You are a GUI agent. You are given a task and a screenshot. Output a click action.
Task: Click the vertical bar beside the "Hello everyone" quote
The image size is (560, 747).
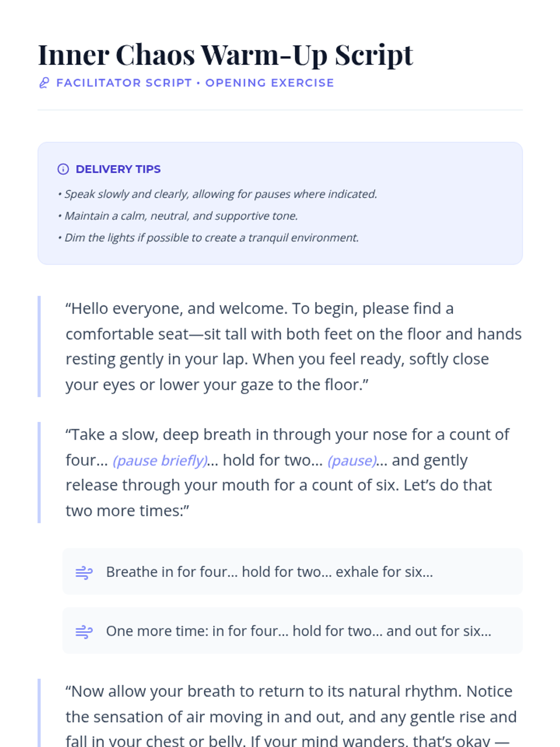tap(39, 346)
